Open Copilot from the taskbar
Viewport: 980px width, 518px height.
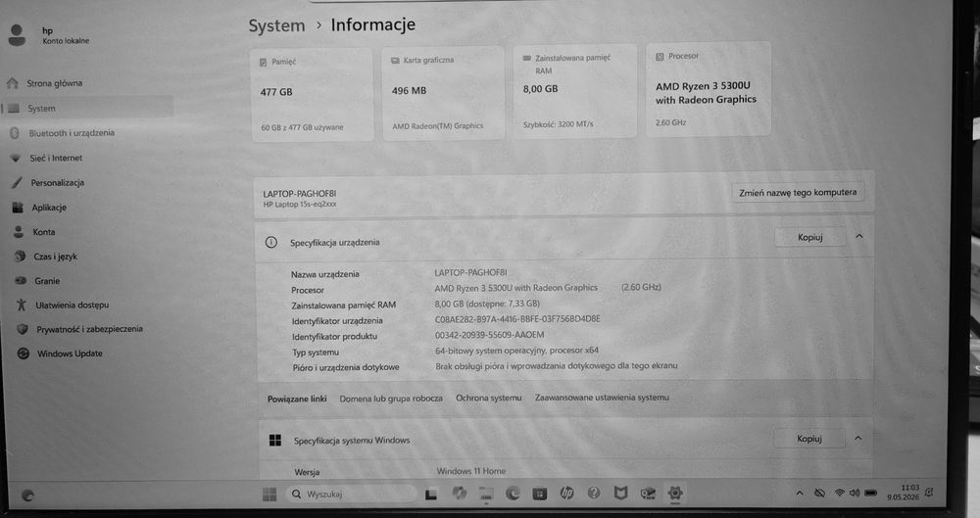460,494
